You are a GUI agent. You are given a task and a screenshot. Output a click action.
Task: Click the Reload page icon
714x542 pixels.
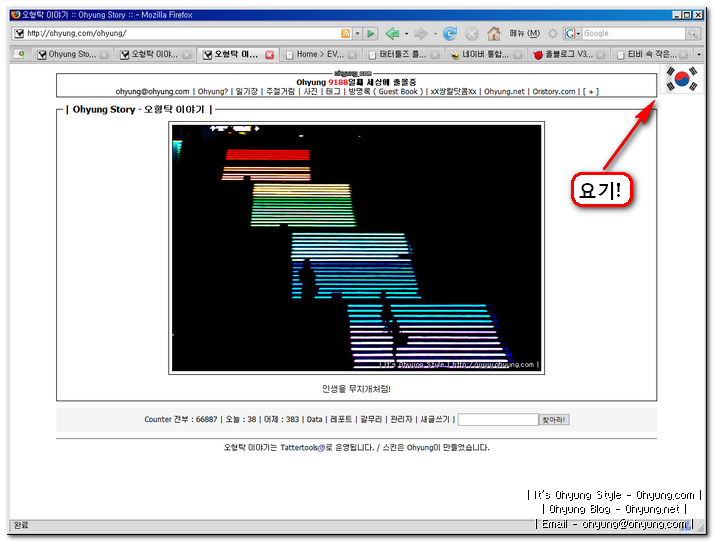pos(449,33)
